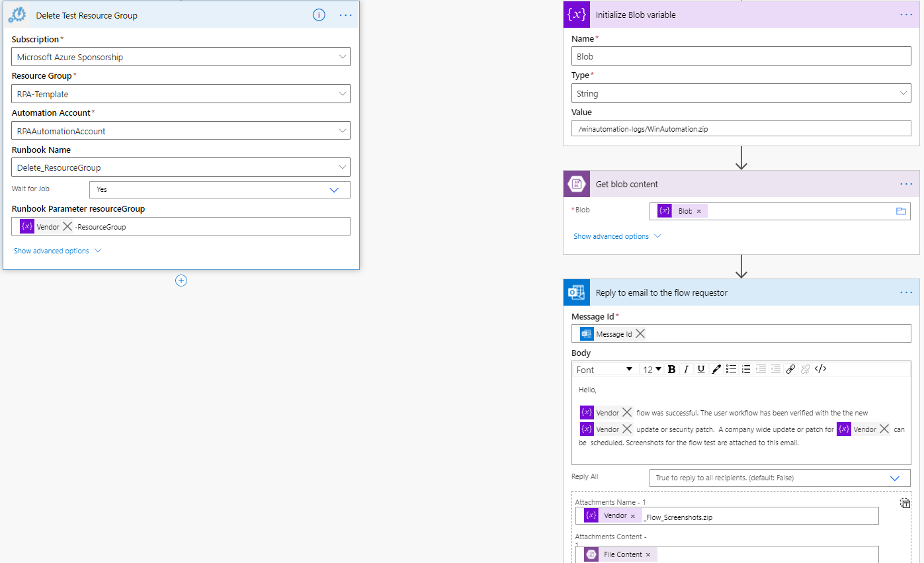Screen dimensions: 924x563
Task: Click the info icon on Delete Test Resource Group
Action: 319,15
